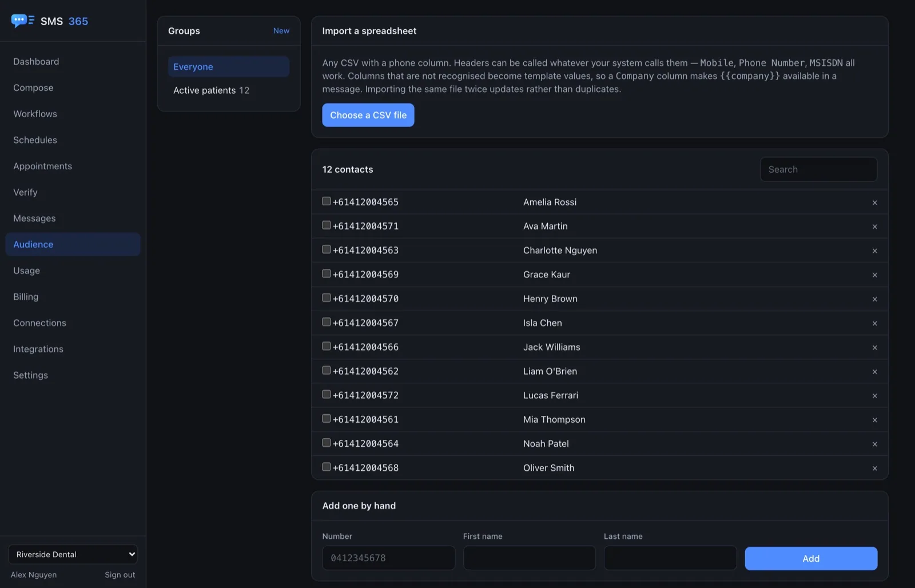Select the checkbox for +61412004564
Image resolution: width=915 pixels, height=588 pixels.
(x=327, y=443)
